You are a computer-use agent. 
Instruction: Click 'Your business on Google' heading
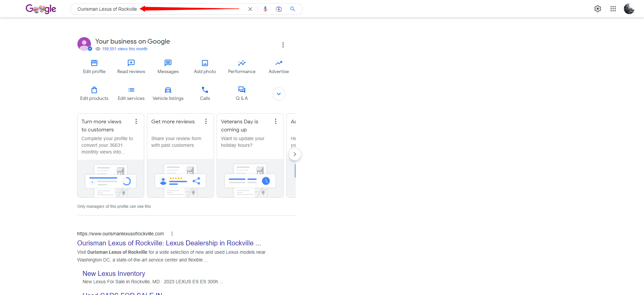[x=132, y=41]
